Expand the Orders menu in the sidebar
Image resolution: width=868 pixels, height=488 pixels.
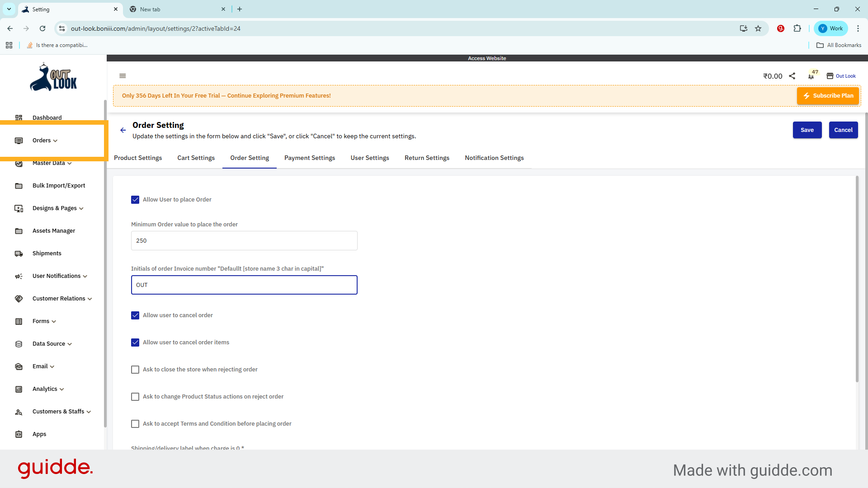(x=43, y=140)
